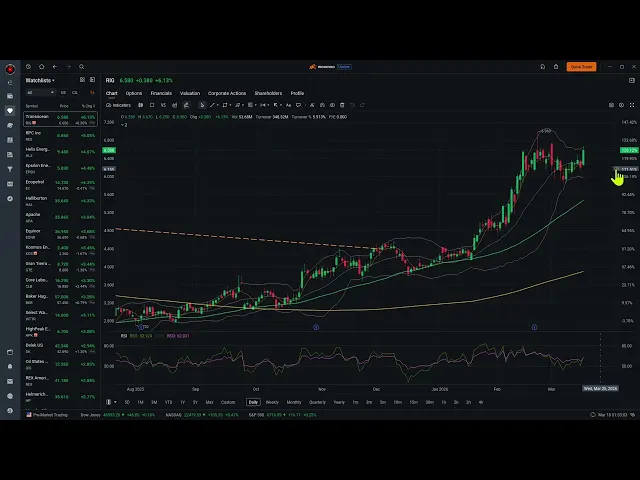Screen dimensions: 640x480
Task: Open the Indicators button
Action: [x=118, y=105]
